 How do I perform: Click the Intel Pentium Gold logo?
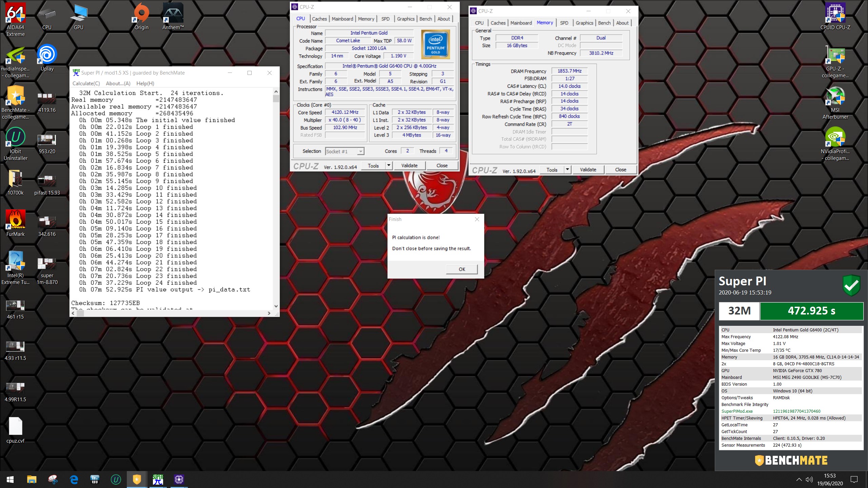pyautogui.click(x=435, y=44)
